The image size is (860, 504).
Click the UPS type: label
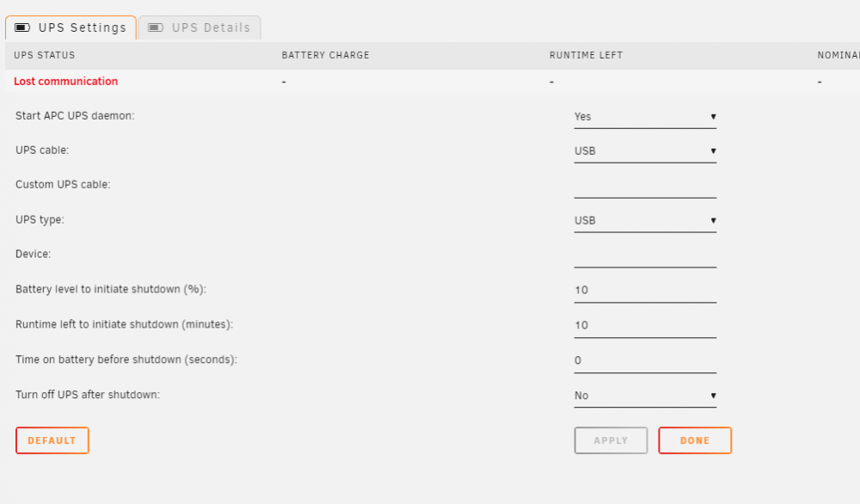(x=40, y=219)
